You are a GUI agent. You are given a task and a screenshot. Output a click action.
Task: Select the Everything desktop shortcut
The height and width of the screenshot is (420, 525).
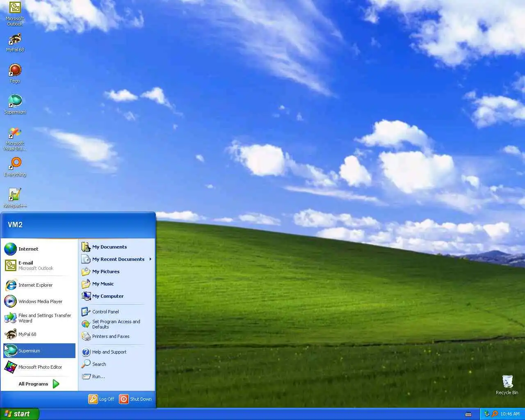click(x=15, y=167)
